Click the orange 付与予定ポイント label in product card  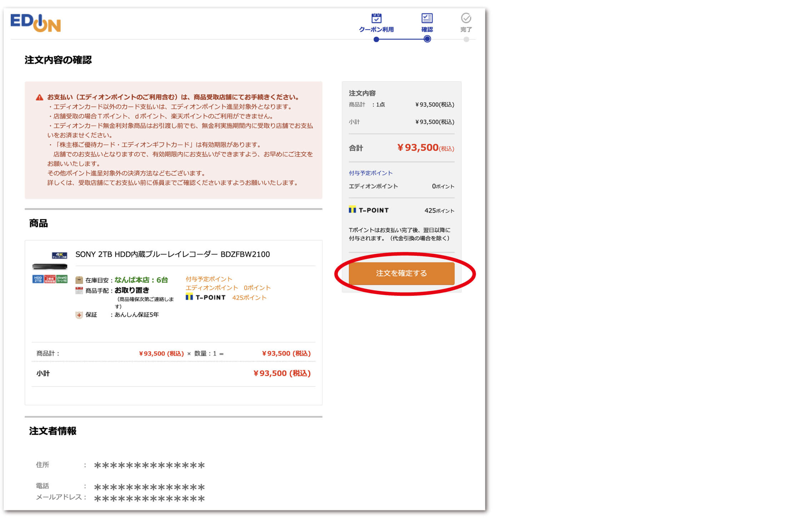click(x=209, y=279)
